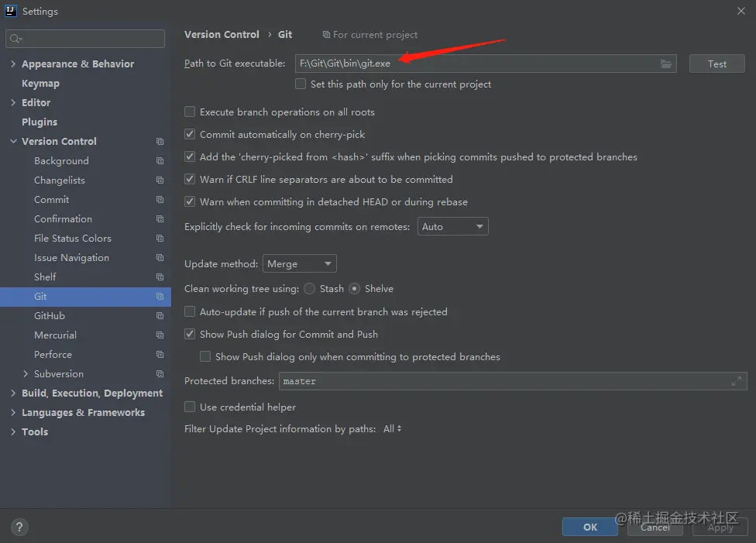
Task: Open the Update method 'Merge' dropdown
Action: pyautogui.click(x=300, y=264)
